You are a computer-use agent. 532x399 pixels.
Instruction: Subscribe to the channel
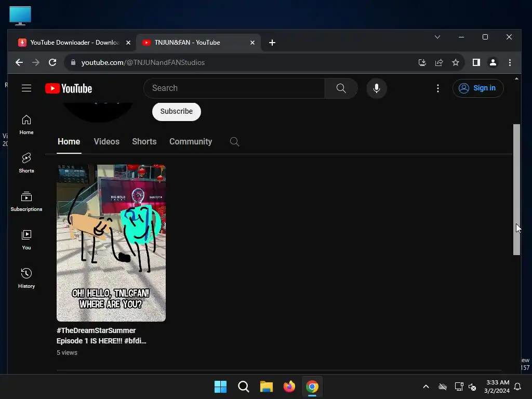(x=177, y=111)
